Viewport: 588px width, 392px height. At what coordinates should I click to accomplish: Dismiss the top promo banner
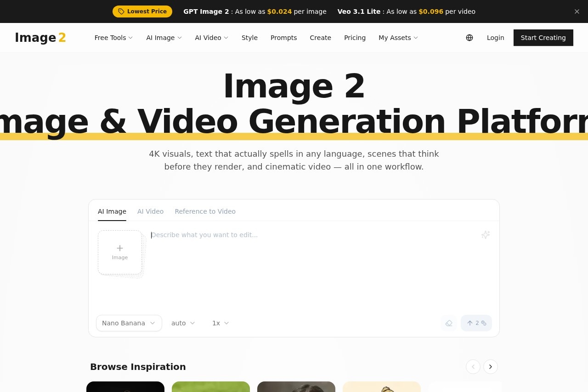[577, 11]
